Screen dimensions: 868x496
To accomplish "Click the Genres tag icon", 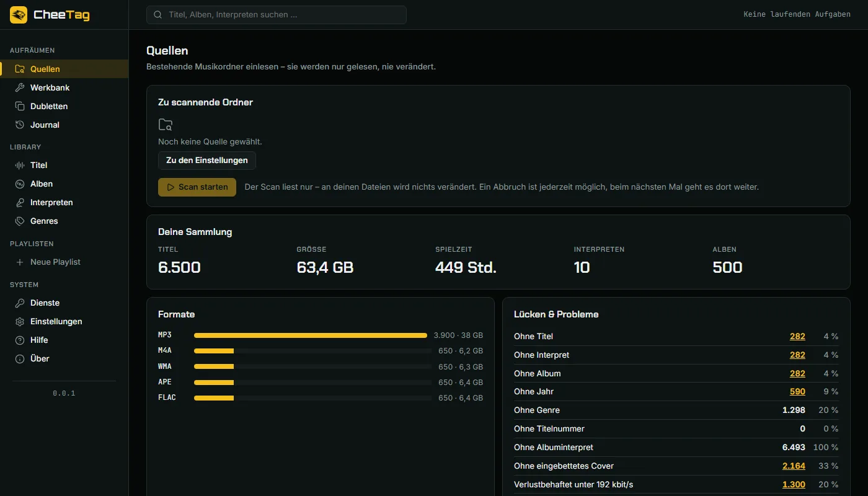I will click(x=20, y=221).
